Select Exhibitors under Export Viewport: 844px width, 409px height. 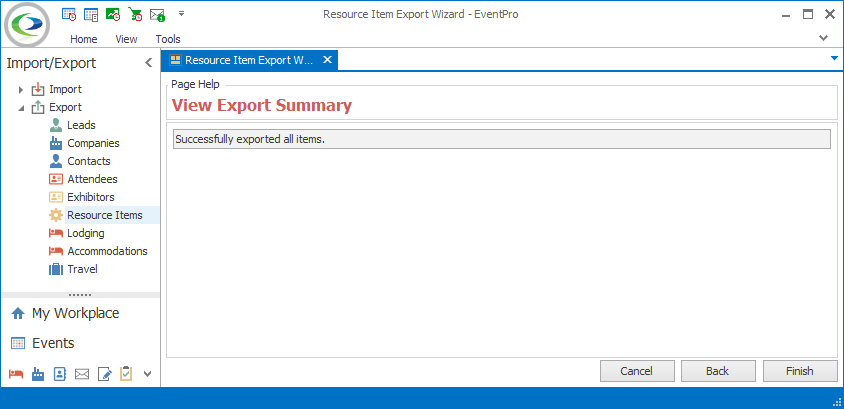(x=91, y=197)
